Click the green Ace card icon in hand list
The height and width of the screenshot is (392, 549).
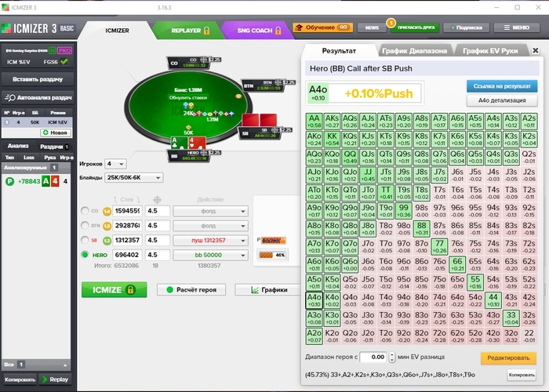point(45,181)
